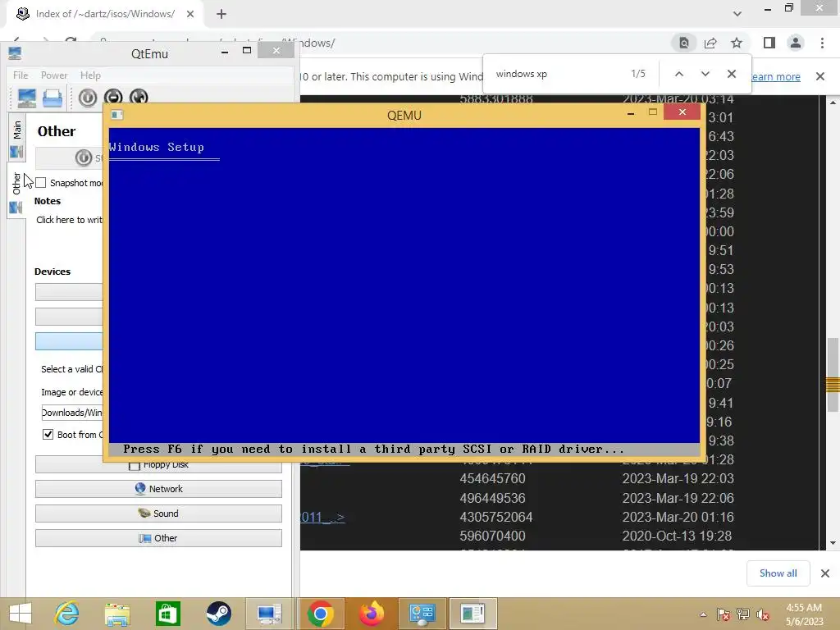The height and width of the screenshot is (630, 840).
Task: Click the Restart icon in QtEmu toolbar
Action: [139, 96]
